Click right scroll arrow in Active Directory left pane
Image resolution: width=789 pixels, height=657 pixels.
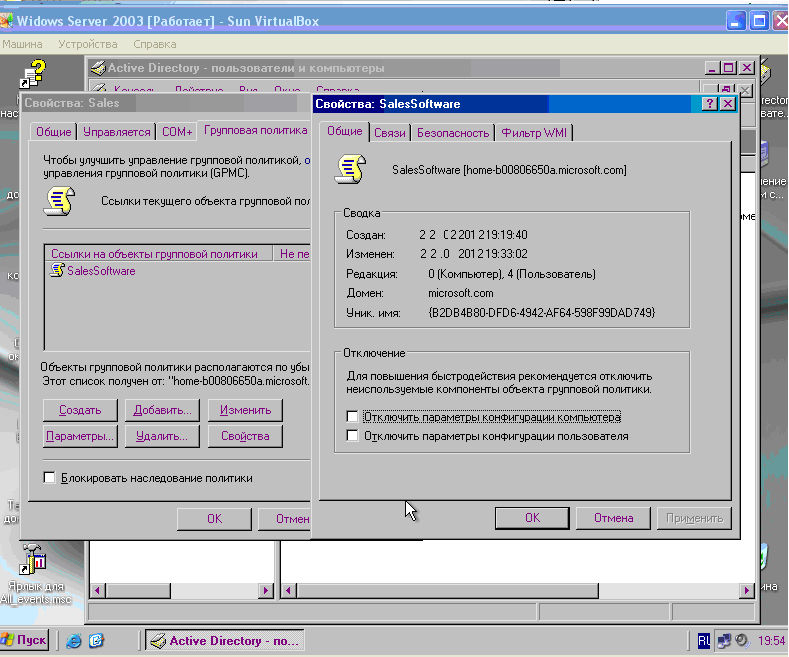(266, 590)
